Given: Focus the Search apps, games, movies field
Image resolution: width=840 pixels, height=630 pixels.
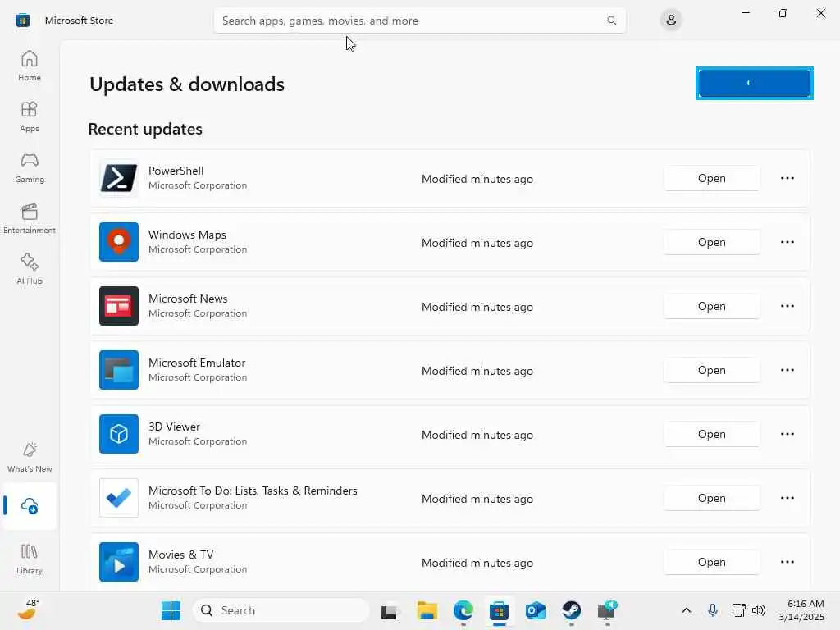Looking at the screenshot, I should tap(419, 21).
